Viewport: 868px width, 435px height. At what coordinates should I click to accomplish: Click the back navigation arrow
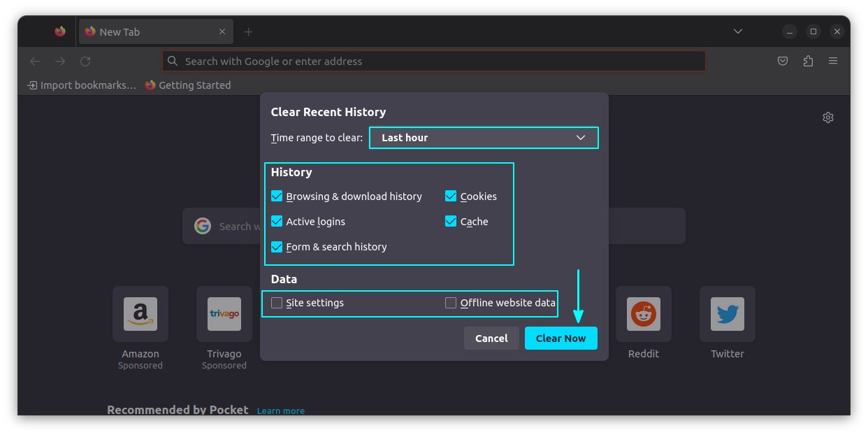pos(35,61)
